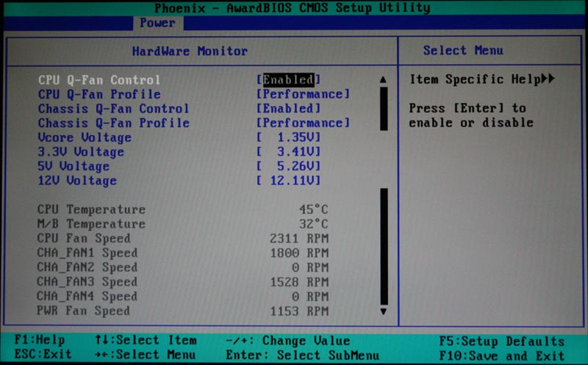The height and width of the screenshot is (365, 588).
Task: Click the CHA_FAN2 Speed label
Action: pyautogui.click(x=87, y=267)
